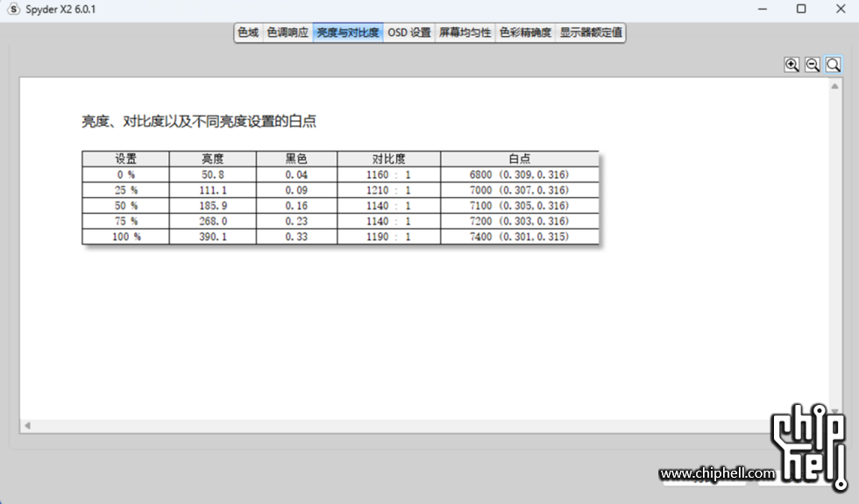Image resolution: width=859 pixels, height=504 pixels.
Task: Click the Spyder X2 app icon in title bar
Action: point(13,9)
